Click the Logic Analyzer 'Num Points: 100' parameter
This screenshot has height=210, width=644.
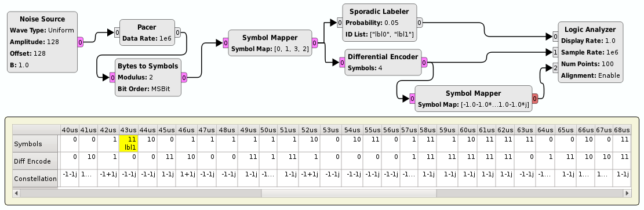[x=587, y=64]
